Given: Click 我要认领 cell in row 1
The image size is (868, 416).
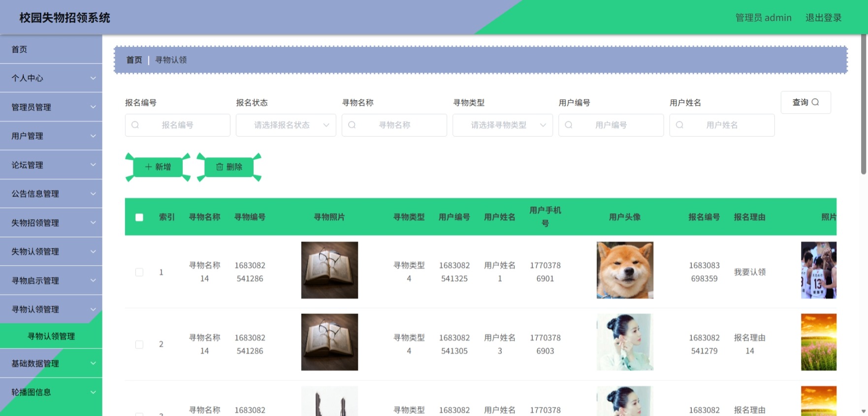Looking at the screenshot, I should tap(749, 272).
